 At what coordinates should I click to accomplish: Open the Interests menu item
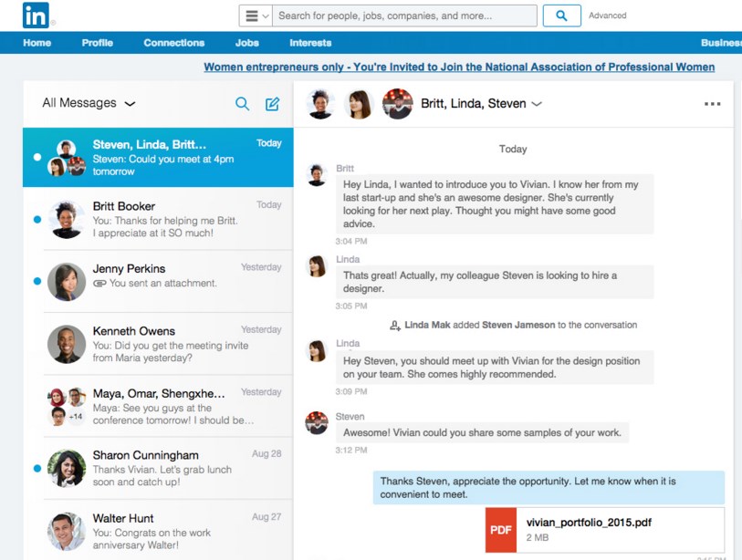310,43
